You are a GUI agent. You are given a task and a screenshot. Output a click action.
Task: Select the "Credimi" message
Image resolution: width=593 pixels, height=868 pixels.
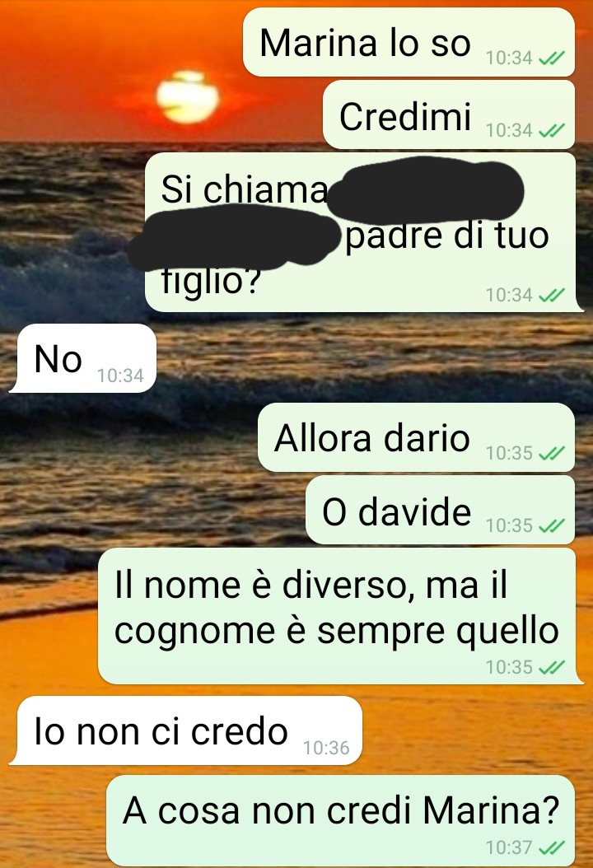tap(449, 114)
